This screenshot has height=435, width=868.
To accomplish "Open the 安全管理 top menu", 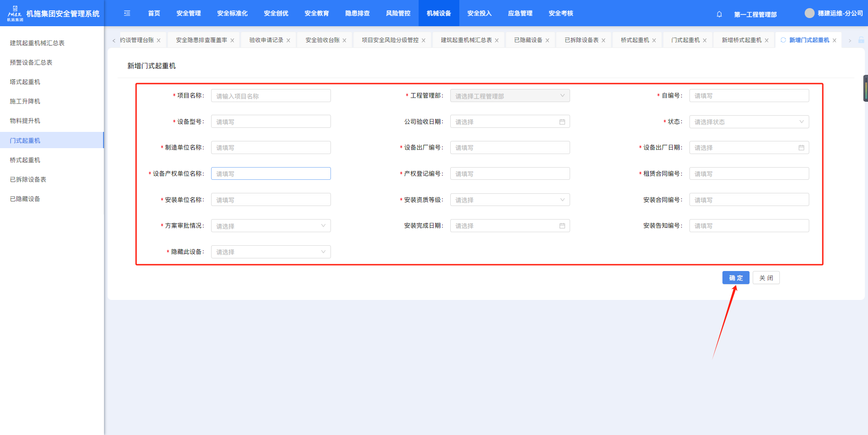I will (x=189, y=14).
